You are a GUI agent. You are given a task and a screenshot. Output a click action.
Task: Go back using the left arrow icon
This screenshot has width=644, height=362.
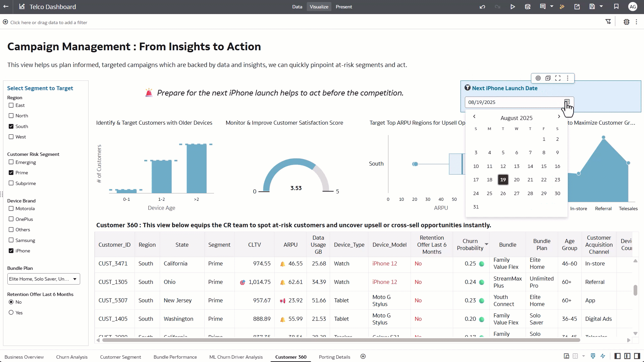point(6,7)
